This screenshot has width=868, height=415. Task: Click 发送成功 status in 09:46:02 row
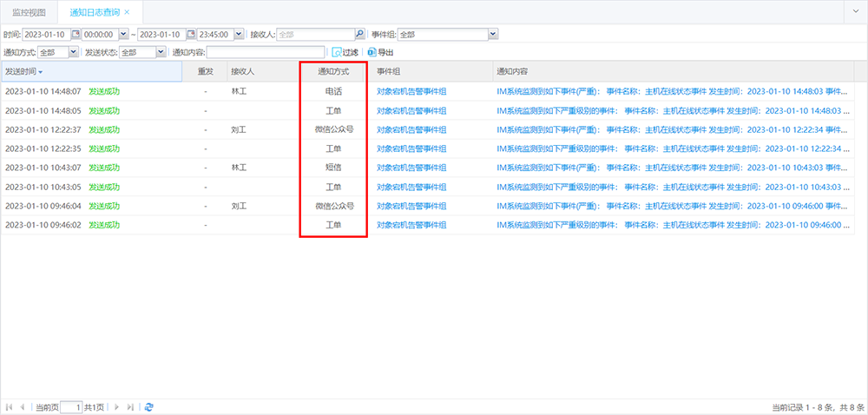tap(104, 225)
